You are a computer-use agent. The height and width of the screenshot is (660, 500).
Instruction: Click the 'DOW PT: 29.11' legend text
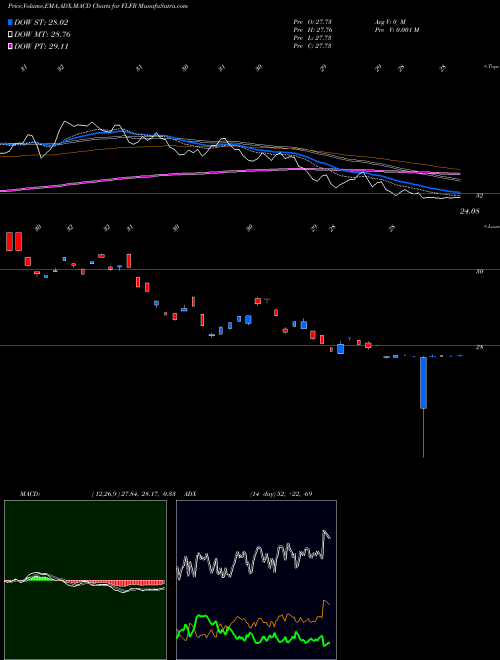pyautogui.click(x=41, y=47)
